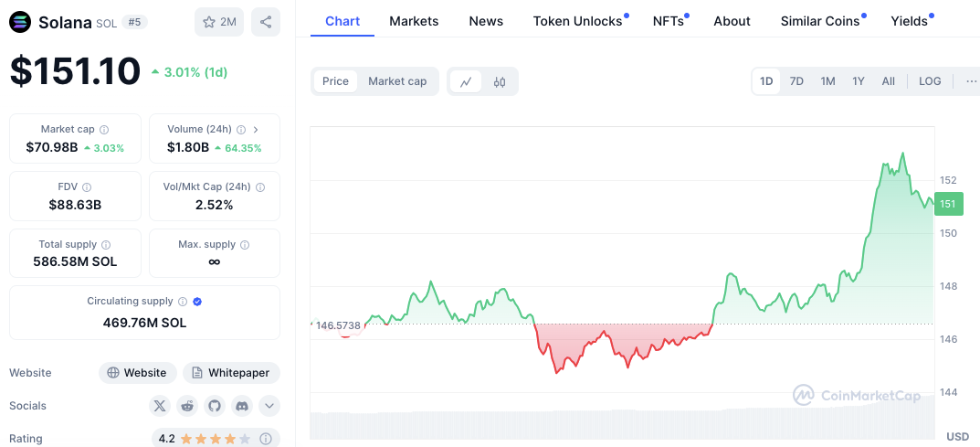Click the $1.80B volume value
Image resolution: width=980 pixels, height=447 pixels.
[x=187, y=148]
